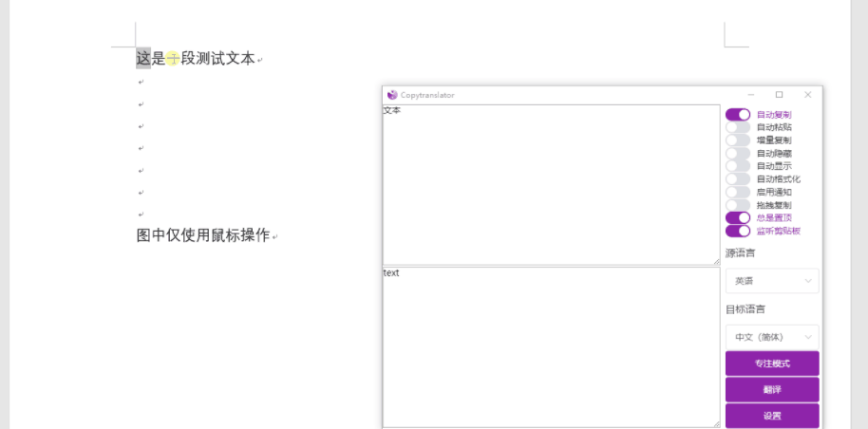Click the Copytranslator window title text
This screenshot has height=429, width=868.
(427, 95)
